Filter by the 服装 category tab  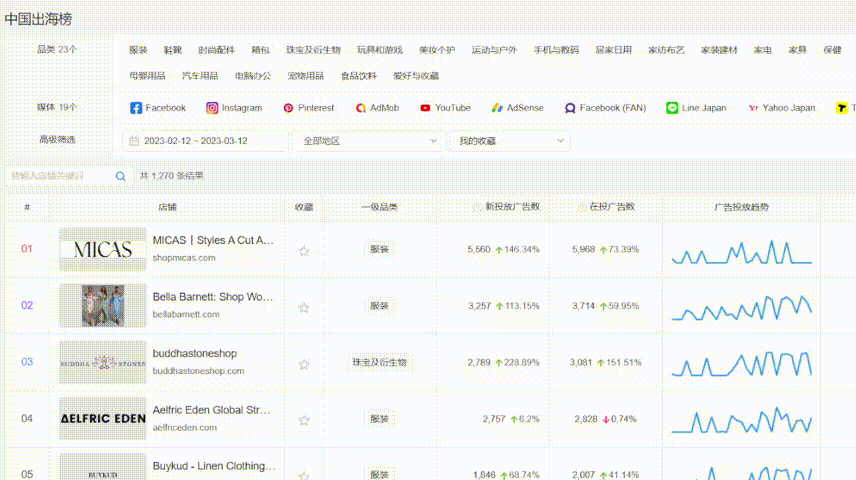click(138, 50)
